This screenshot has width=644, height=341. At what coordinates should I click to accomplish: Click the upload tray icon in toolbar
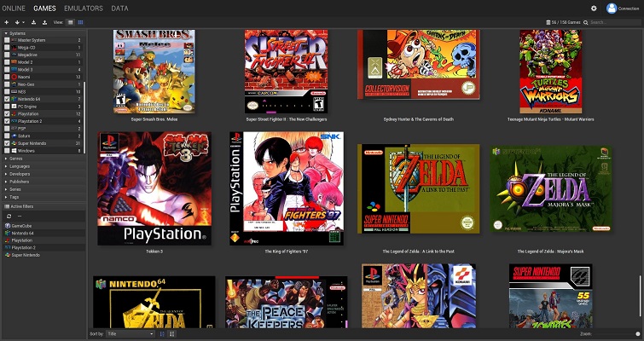pyautogui.click(x=44, y=22)
